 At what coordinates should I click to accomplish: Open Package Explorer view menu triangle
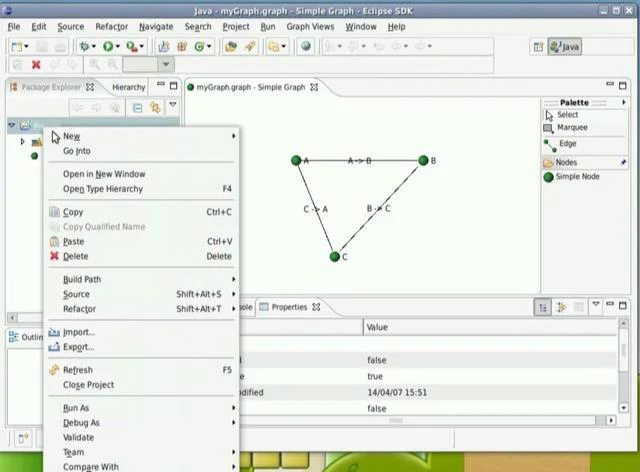tap(173, 105)
